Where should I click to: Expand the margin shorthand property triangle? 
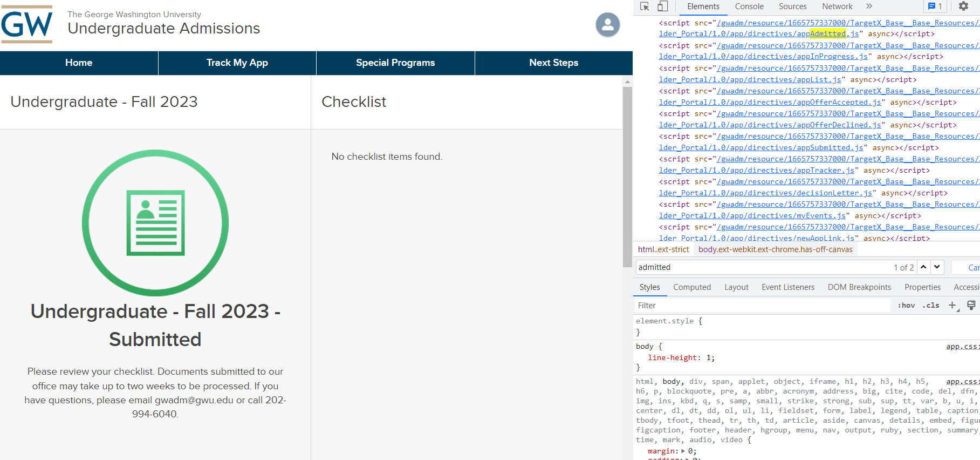[x=683, y=451]
